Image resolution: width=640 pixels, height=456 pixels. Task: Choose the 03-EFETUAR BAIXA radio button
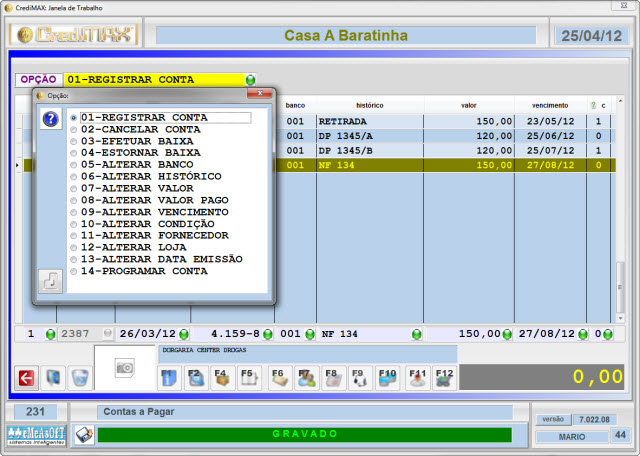pos(74,142)
